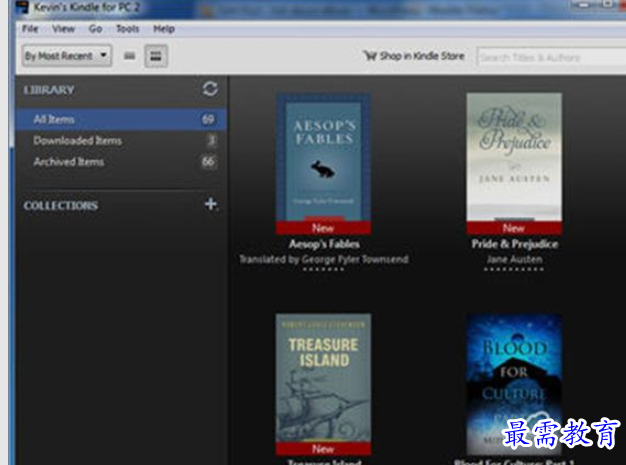The height and width of the screenshot is (465, 626).
Task: Open the Treasure Island book cover
Action: coord(323,384)
